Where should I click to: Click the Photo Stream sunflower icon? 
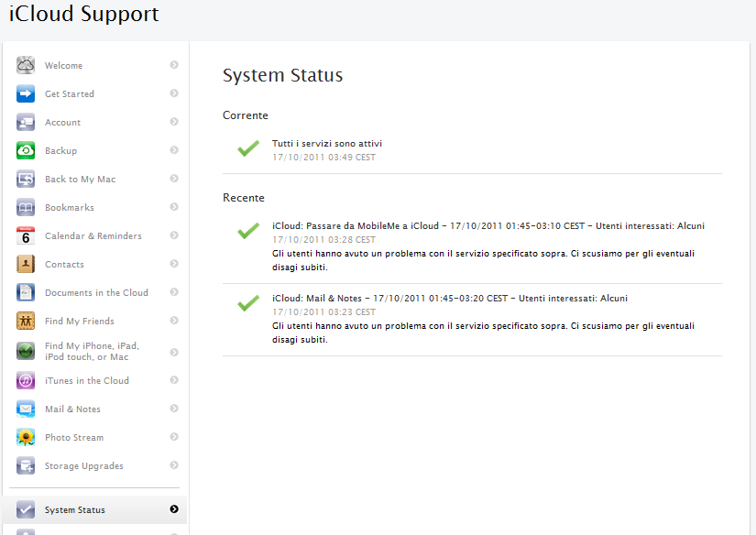point(26,437)
